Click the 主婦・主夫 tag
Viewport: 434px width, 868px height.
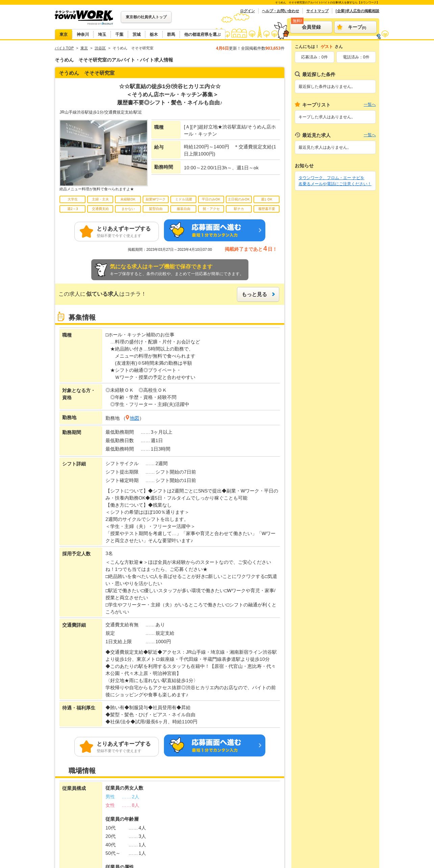(x=100, y=199)
